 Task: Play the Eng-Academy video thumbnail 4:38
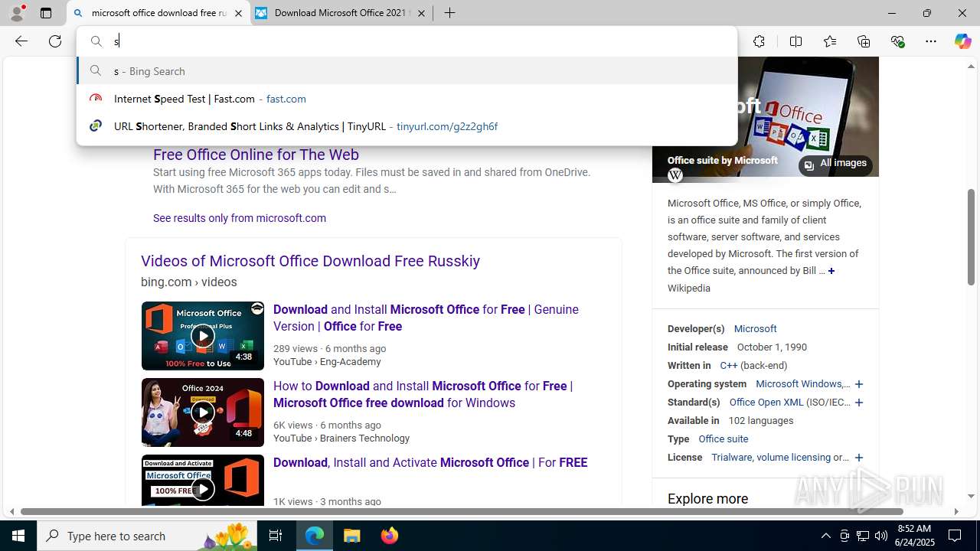click(x=202, y=336)
